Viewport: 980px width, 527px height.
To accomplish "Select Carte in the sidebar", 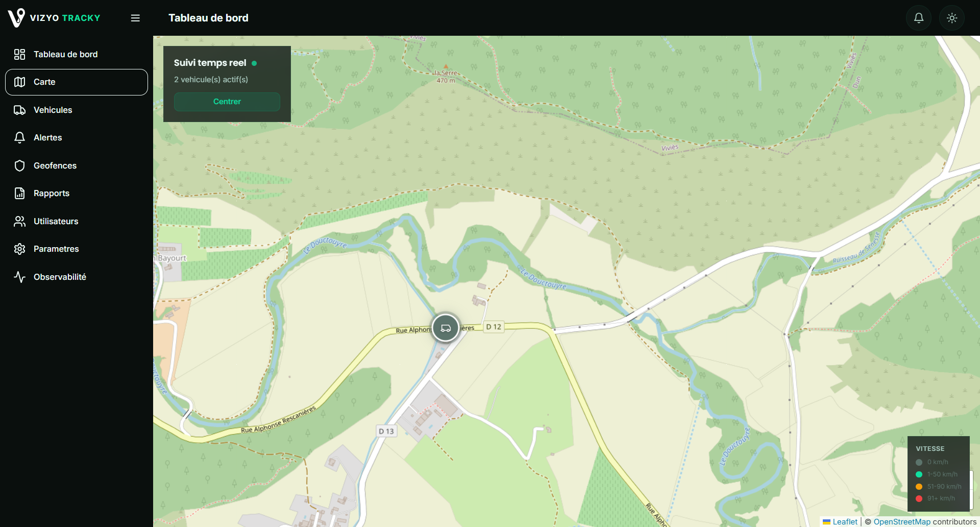I will [x=77, y=82].
